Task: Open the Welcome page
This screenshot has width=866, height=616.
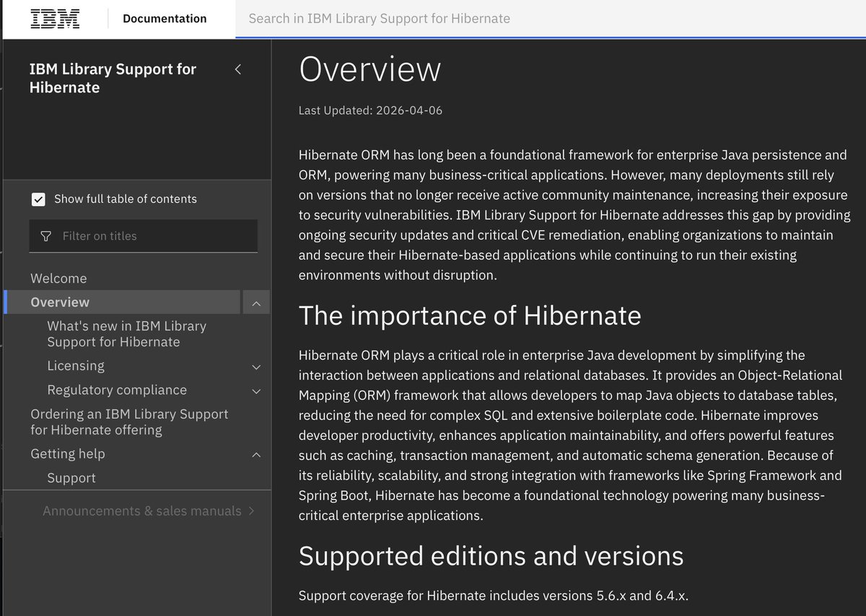Action: coord(58,278)
